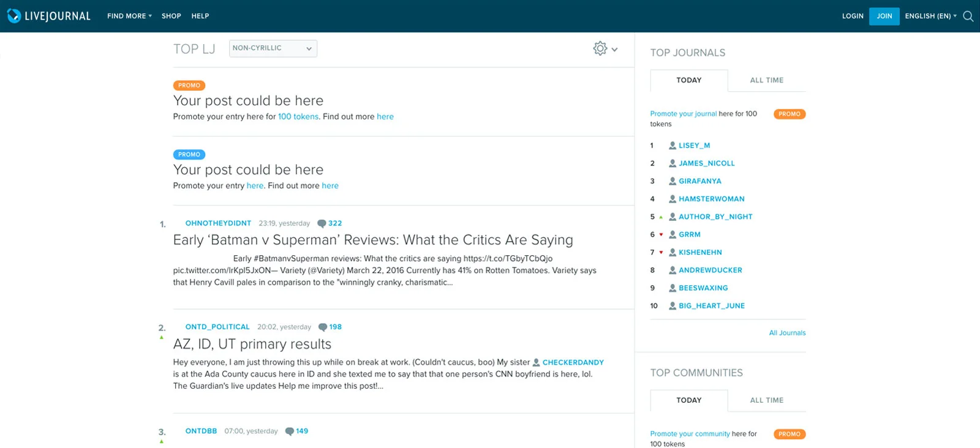Image resolution: width=980 pixels, height=448 pixels.
Task: Open the search magnifier icon
Action: pyautogui.click(x=968, y=16)
